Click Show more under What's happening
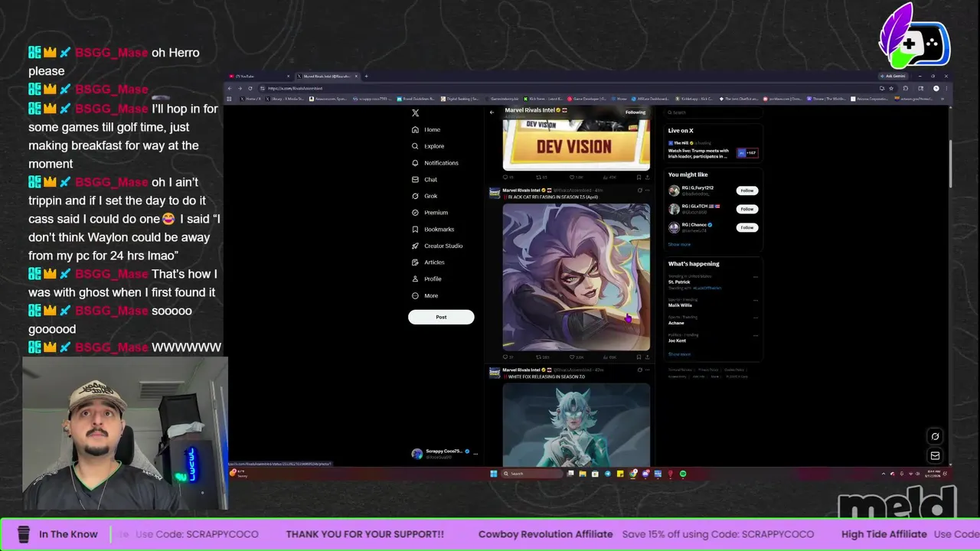 click(x=679, y=354)
